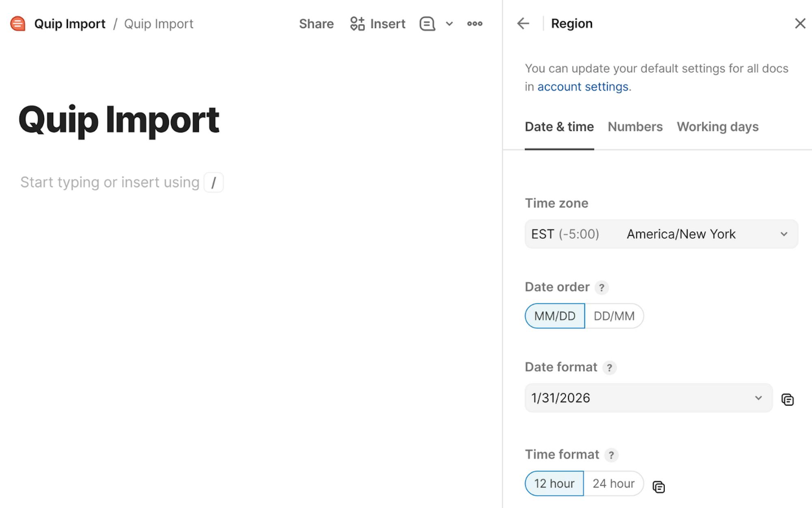Click the copy icon beside Date format
The image size is (812, 508).
[x=787, y=399]
